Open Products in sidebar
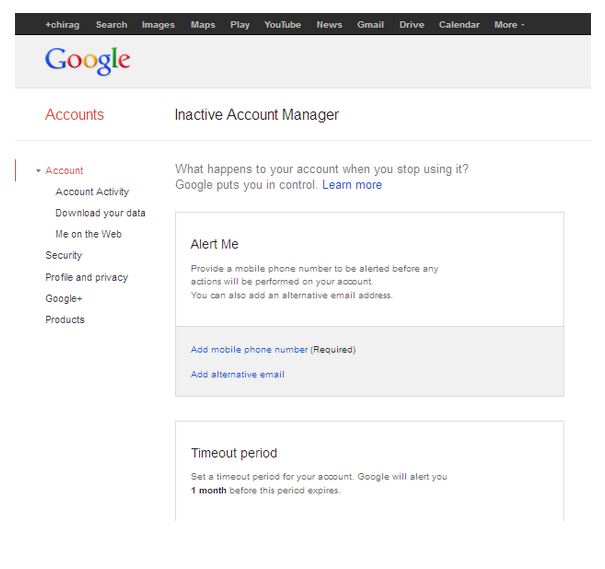The image size is (605, 569). [x=65, y=320]
